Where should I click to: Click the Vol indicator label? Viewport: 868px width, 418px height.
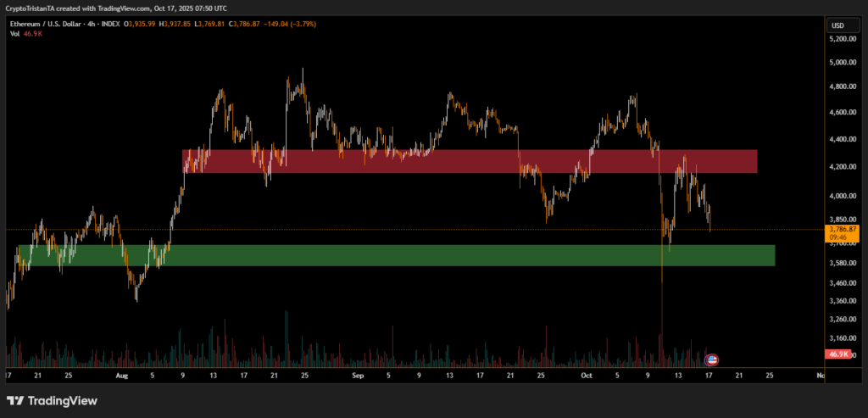15,36
